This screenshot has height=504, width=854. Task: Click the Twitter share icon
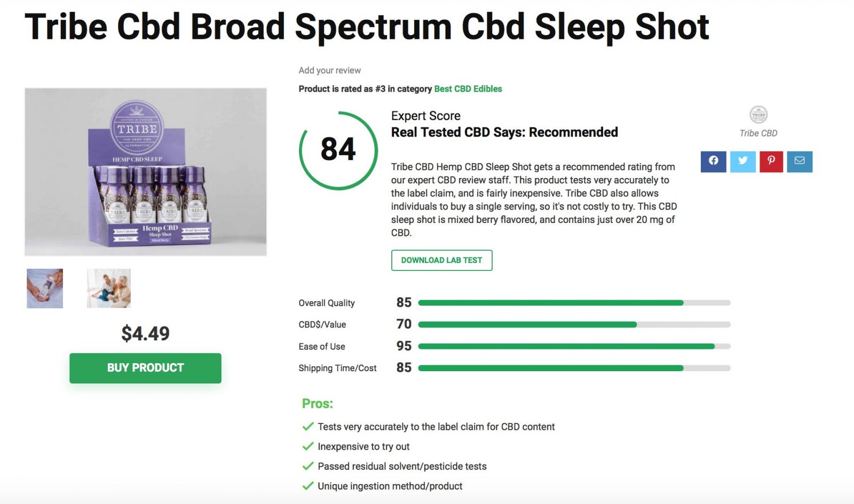click(x=742, y=162)
